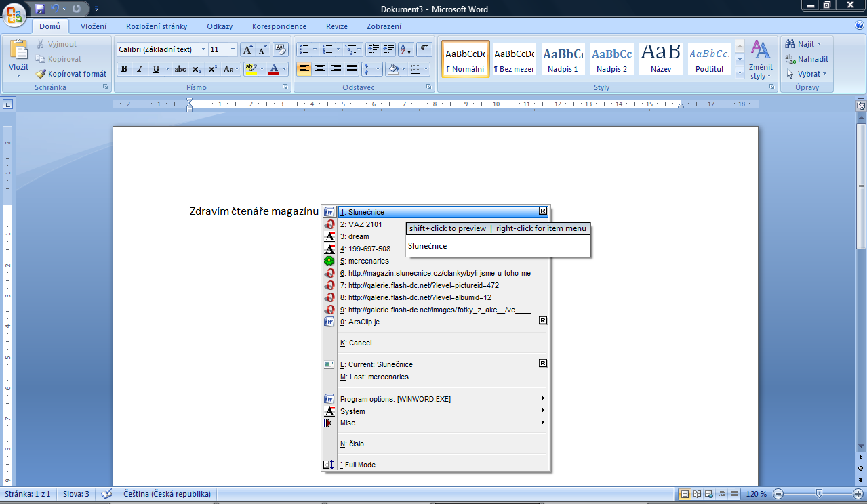The height and width of the screenshot is (504, 867).
Task: Apply red font color
Action: click(274, 69)
